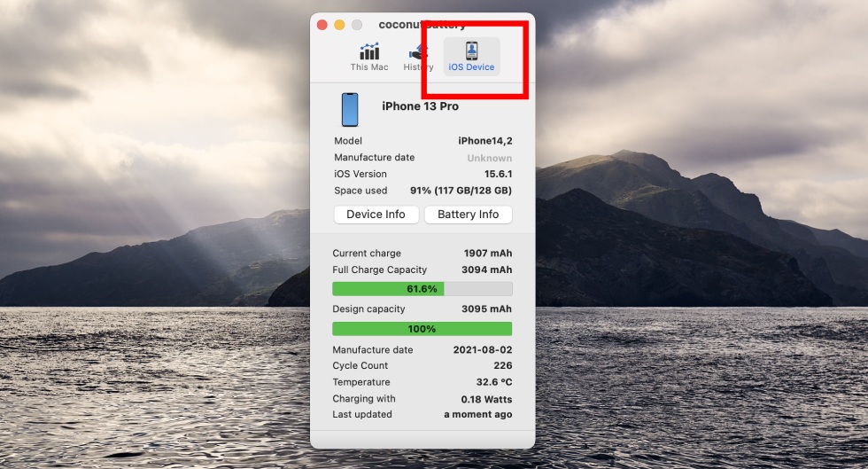The image size is (868, 469).
Task: Select the model value iPhone14,2
Action: coord(485,141)
